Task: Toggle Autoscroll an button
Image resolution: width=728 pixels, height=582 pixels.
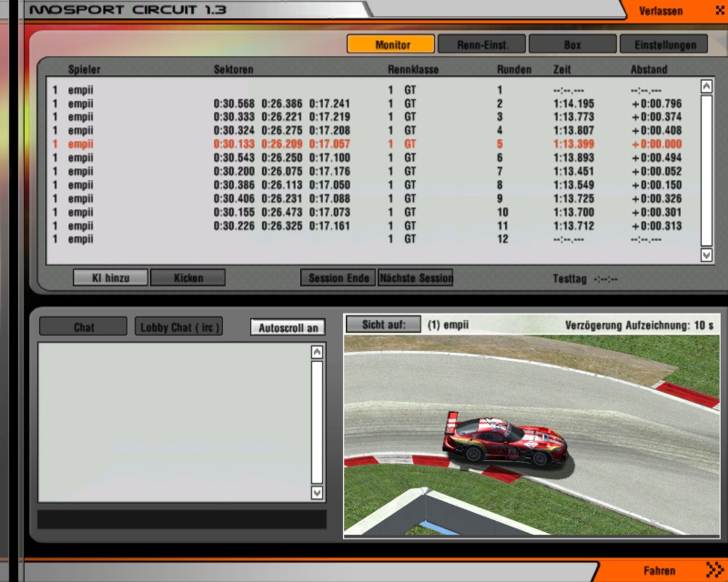Action: pyautogui.click(x=288, y=327)
